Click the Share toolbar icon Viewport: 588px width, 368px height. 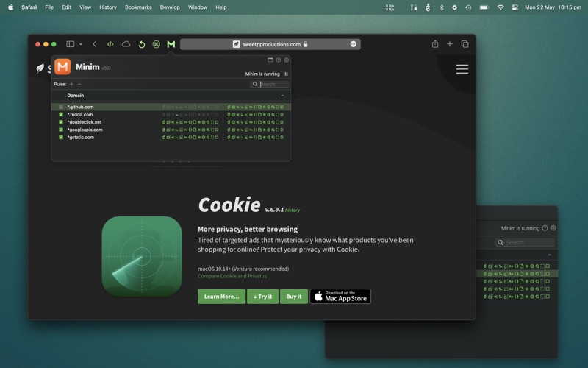[x=435, y=44]
